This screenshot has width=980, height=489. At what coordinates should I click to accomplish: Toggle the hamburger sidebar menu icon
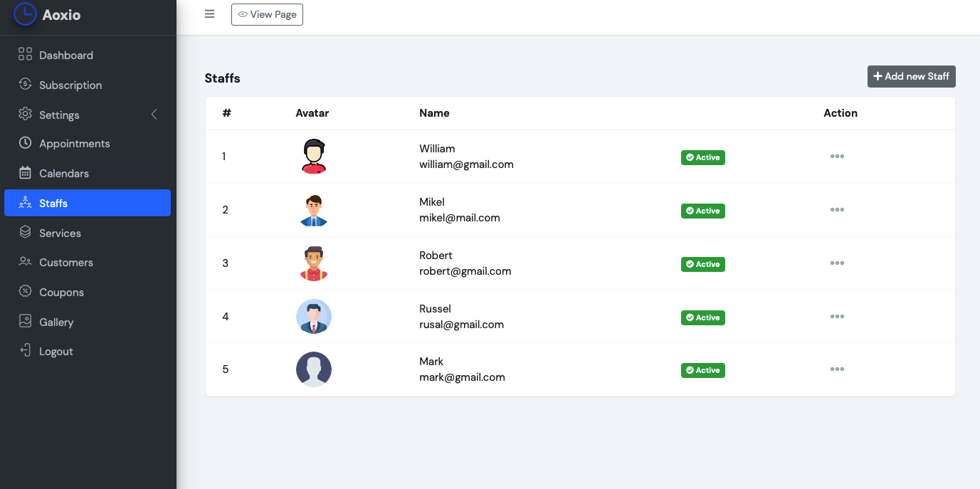[x=209, y=14]
